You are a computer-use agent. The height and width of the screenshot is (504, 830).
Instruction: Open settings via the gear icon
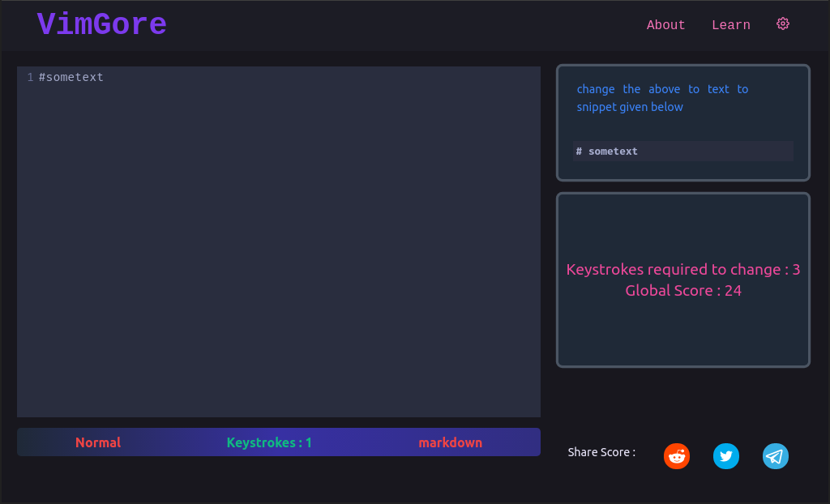783,23
